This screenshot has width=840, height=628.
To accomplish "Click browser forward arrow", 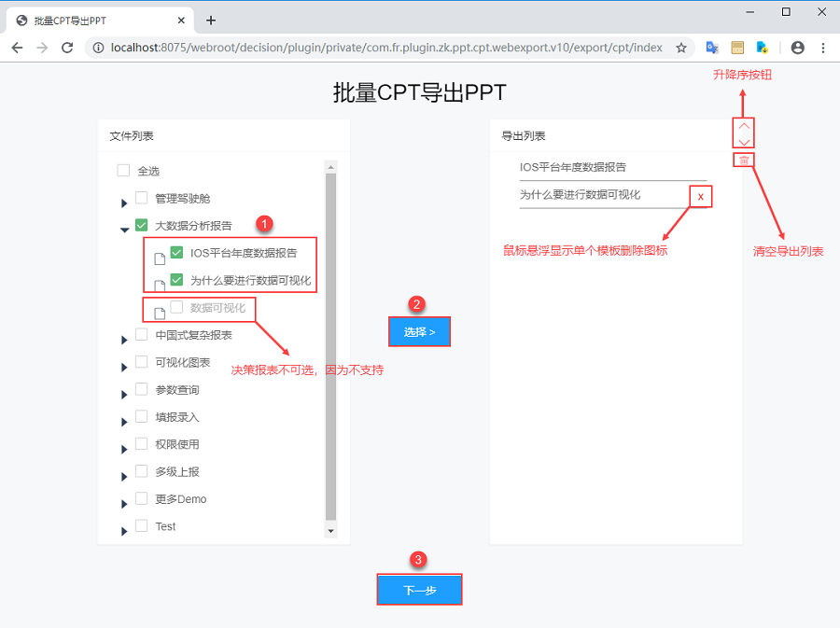I will [x=42, y=48].
